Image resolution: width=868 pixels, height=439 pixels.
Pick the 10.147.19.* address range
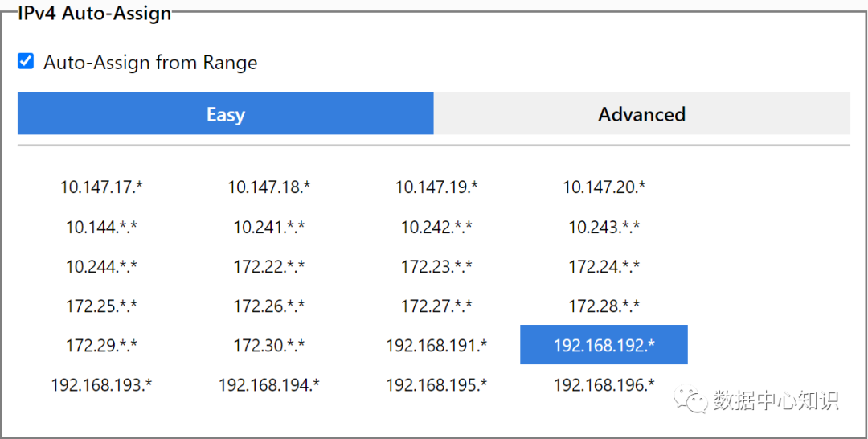(x=436, y=187)
